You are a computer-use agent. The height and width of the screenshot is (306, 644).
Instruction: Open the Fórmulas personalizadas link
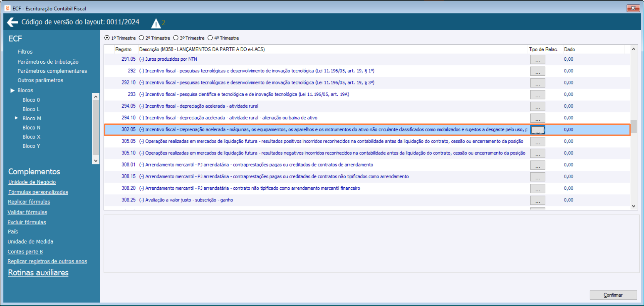pyautogui.click(x=38, y=192)
